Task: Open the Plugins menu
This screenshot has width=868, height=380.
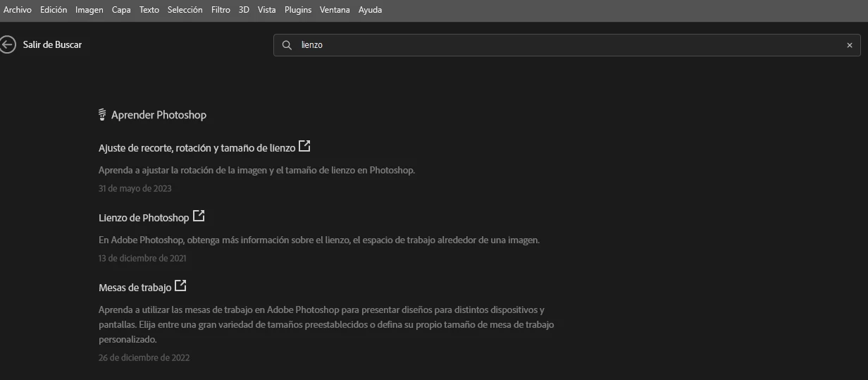Action: [x=298, y=10]
